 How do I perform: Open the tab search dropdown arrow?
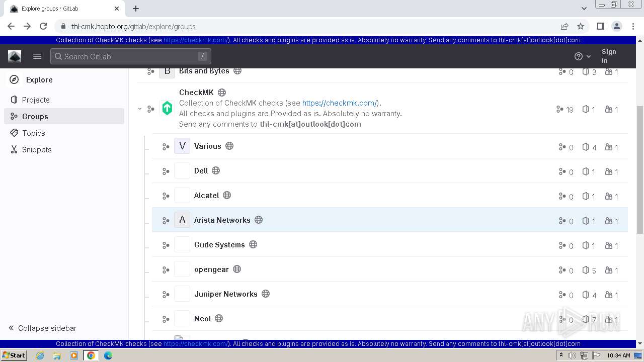(584, 9)
